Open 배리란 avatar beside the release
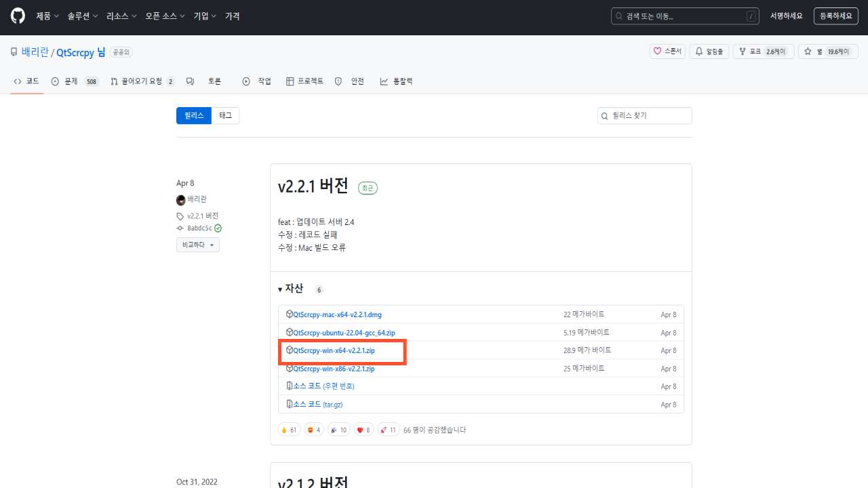The width and height of the screenshot is (868, 488). 181,200
